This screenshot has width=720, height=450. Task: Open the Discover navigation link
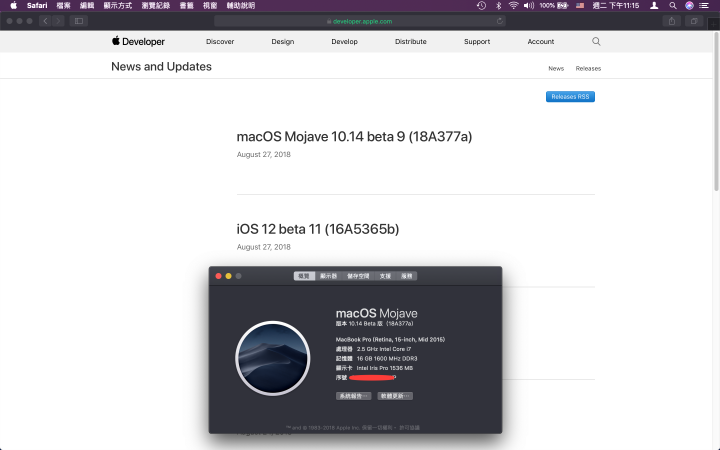(220, 41)
